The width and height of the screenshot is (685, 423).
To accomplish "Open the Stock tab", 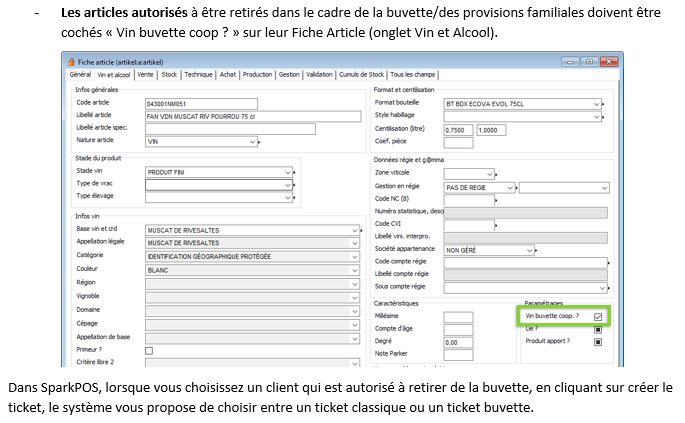I will [170, 74].
